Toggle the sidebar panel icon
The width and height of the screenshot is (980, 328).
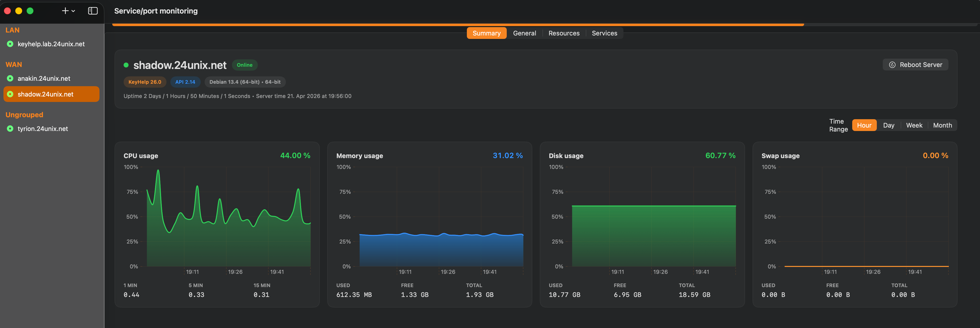point(93,11)
